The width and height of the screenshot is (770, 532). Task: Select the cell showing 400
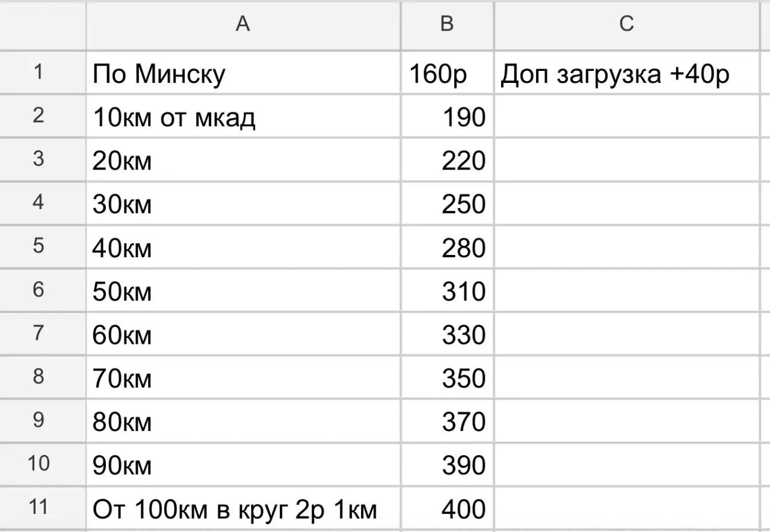445,508
